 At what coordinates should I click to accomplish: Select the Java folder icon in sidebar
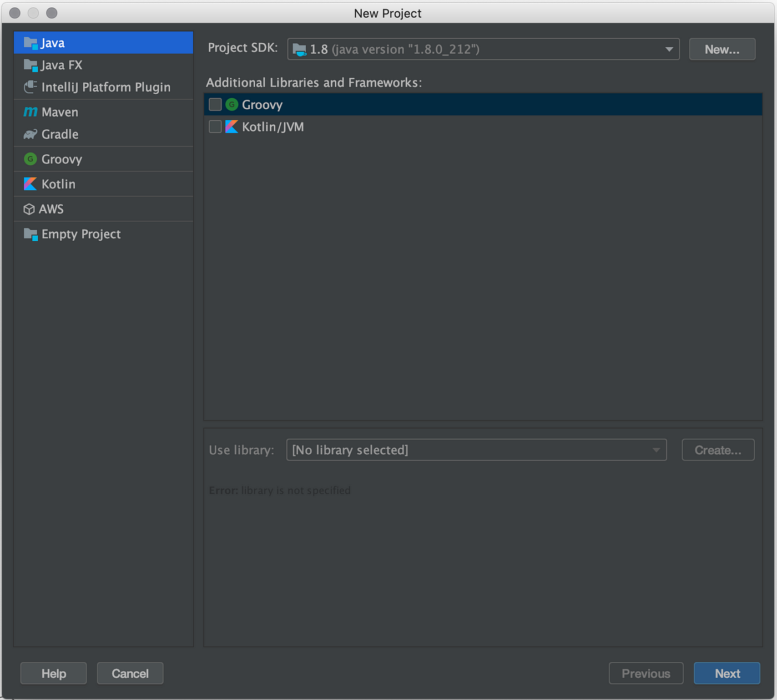pos(31,43)
